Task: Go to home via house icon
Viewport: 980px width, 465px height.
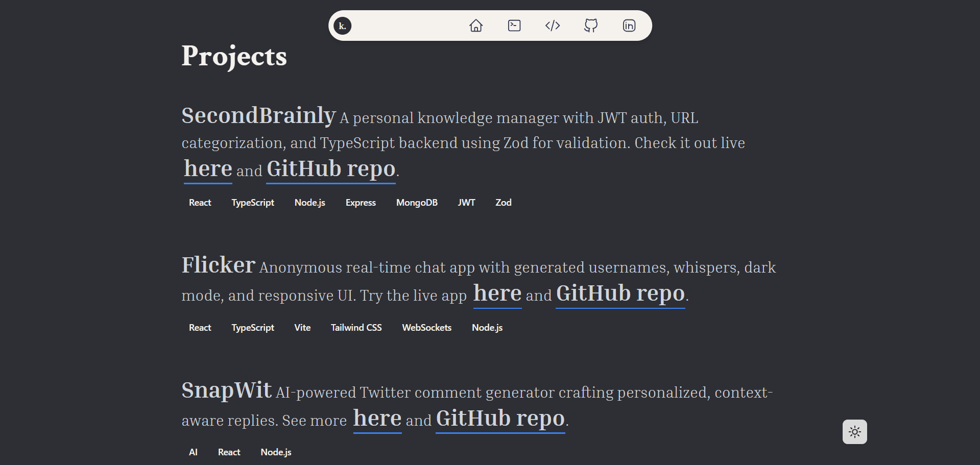Action: (476, 26)
